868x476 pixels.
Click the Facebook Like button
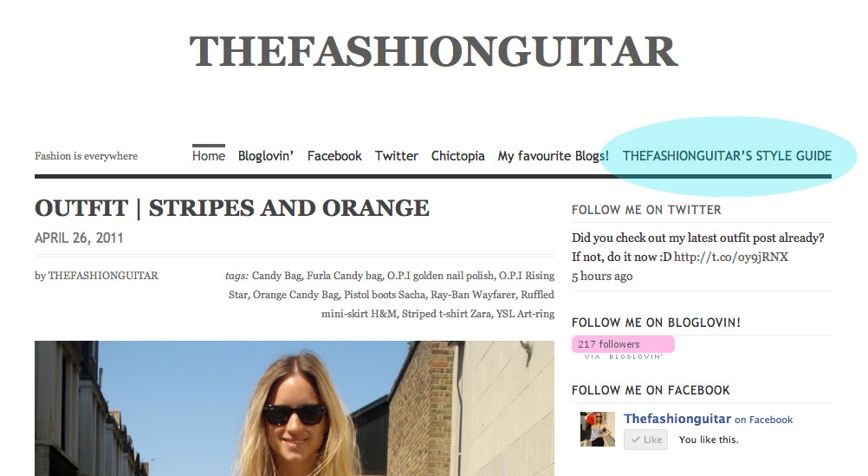[x=645, y=440]
